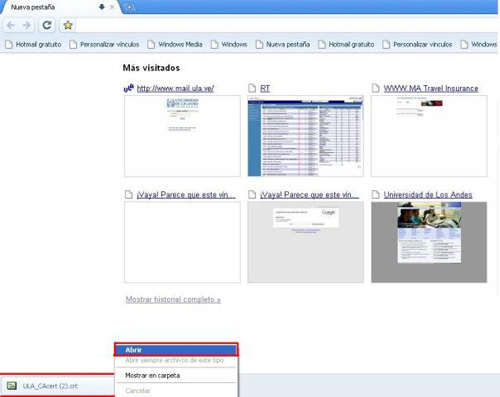Choose Mostrar en carpeta menu entry
The width and height of the screenshot is (500, 397).
(x=176, y=375)
